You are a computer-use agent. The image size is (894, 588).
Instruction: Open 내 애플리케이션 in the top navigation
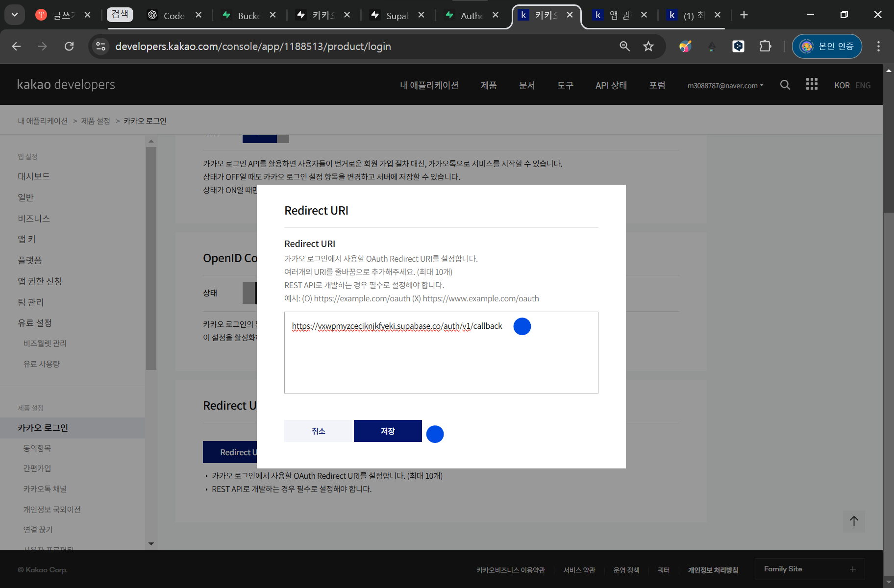click(429, 85)
